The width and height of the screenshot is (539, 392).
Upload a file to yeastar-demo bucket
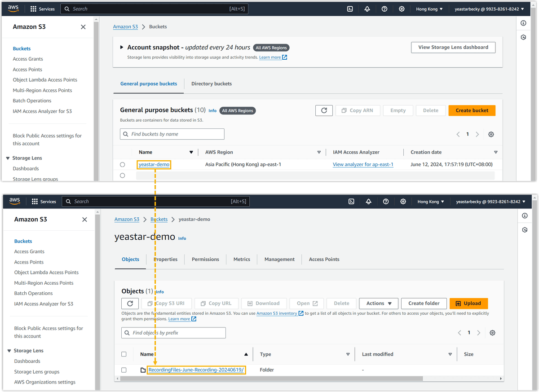468,303
